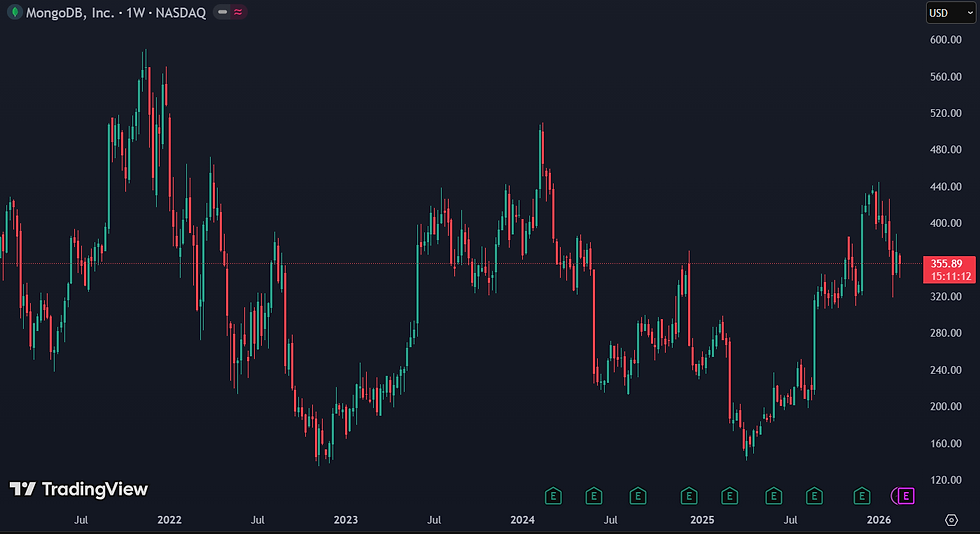Click the 480.00 price axis label
980x534 pixels.
946,149
